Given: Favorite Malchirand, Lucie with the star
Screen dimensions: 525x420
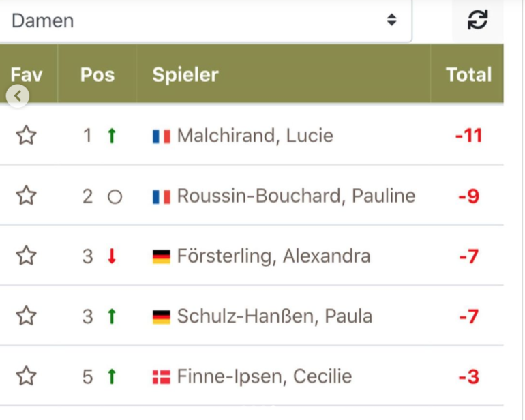Looking at the screenshot, I should coord(26,135).
